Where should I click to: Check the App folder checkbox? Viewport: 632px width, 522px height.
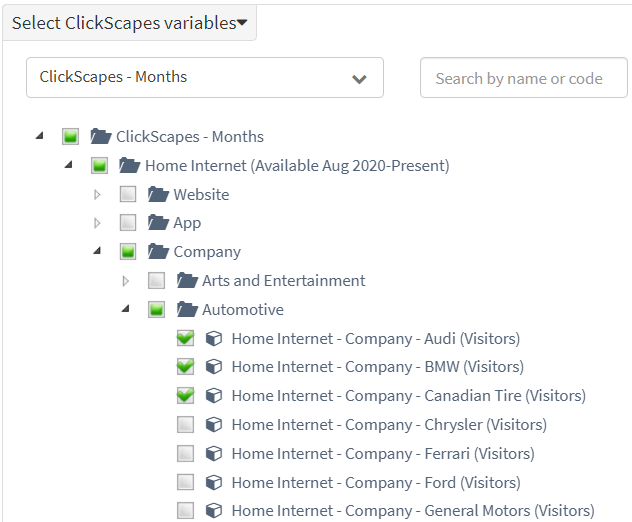click(128, 223)
